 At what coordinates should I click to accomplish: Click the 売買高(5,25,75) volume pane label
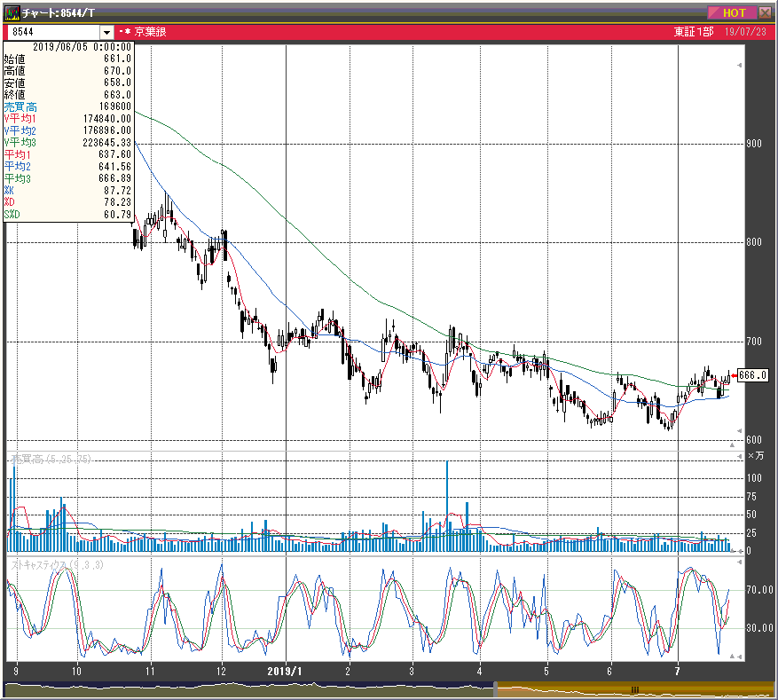51,460
